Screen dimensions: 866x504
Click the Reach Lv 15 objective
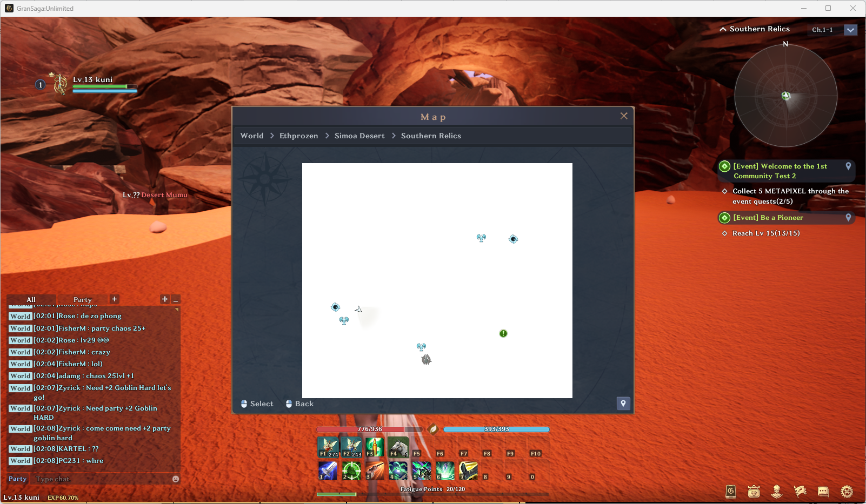[766, 233]
